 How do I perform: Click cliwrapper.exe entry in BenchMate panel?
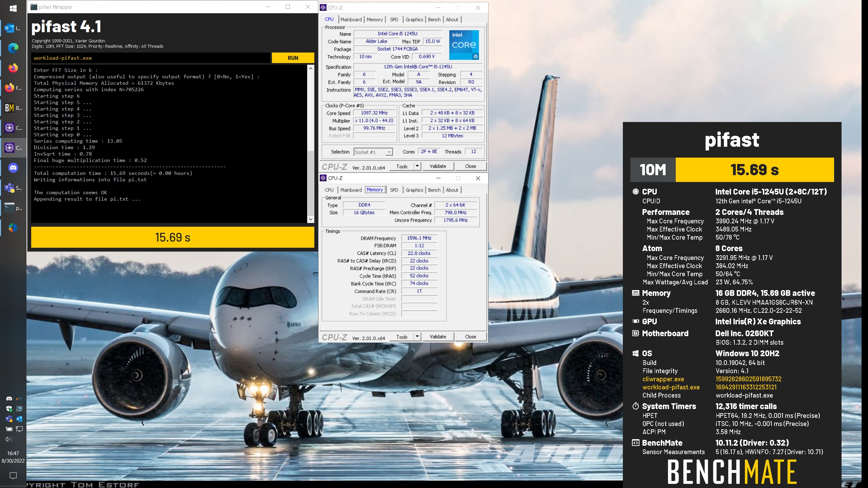(663, 379)
